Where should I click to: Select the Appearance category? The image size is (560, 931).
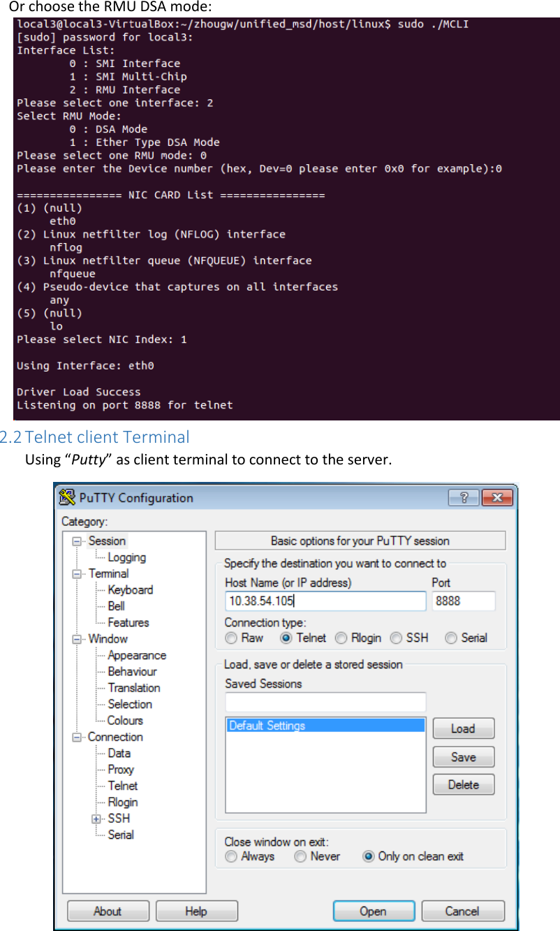(x=136, y=654)
